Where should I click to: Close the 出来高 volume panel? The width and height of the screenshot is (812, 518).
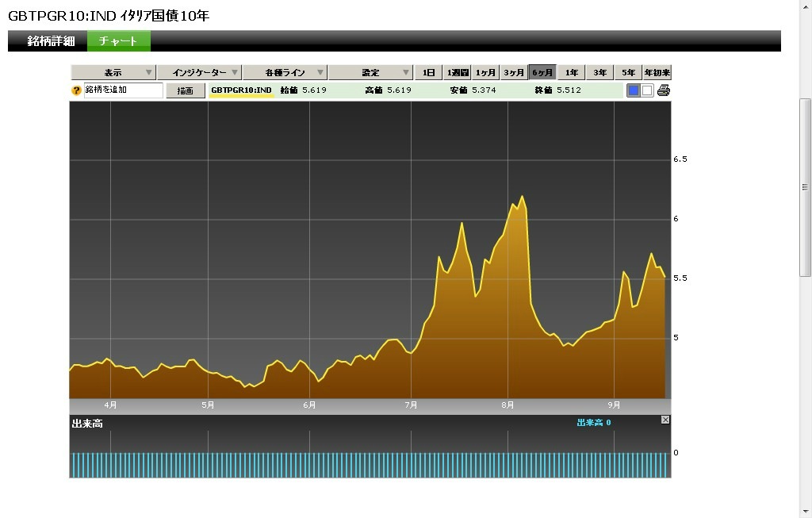tap(665, 420)
